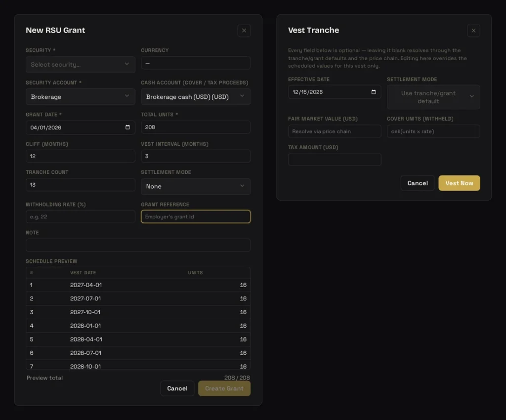Select schedule row dated 2027-07-01
Viewport: 506px width, 420px height.
click(138, 299)
